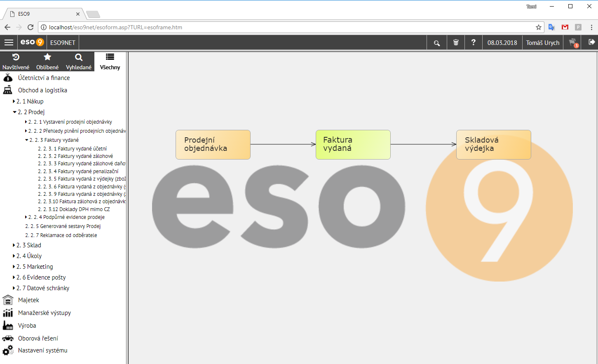This screenshot has height=364, width=598.
Task: Open 2.2.3.10 Faktura zálohová z objednávky
Action: 82,202
